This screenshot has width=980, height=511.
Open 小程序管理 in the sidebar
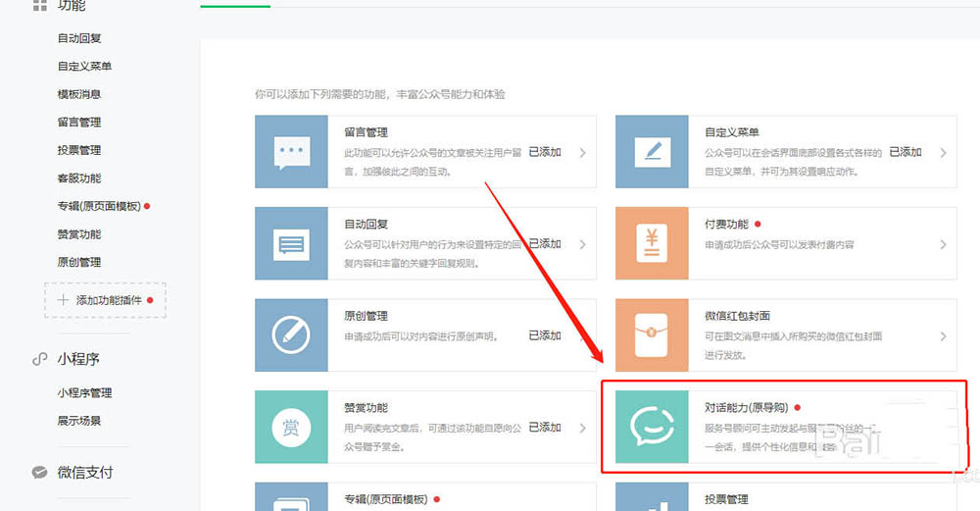click(84, 392)
